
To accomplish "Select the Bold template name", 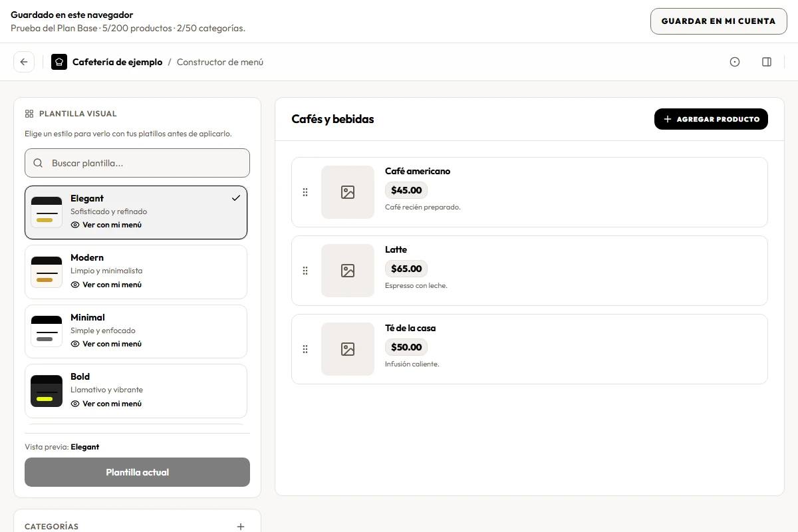I will pos(80,376).
